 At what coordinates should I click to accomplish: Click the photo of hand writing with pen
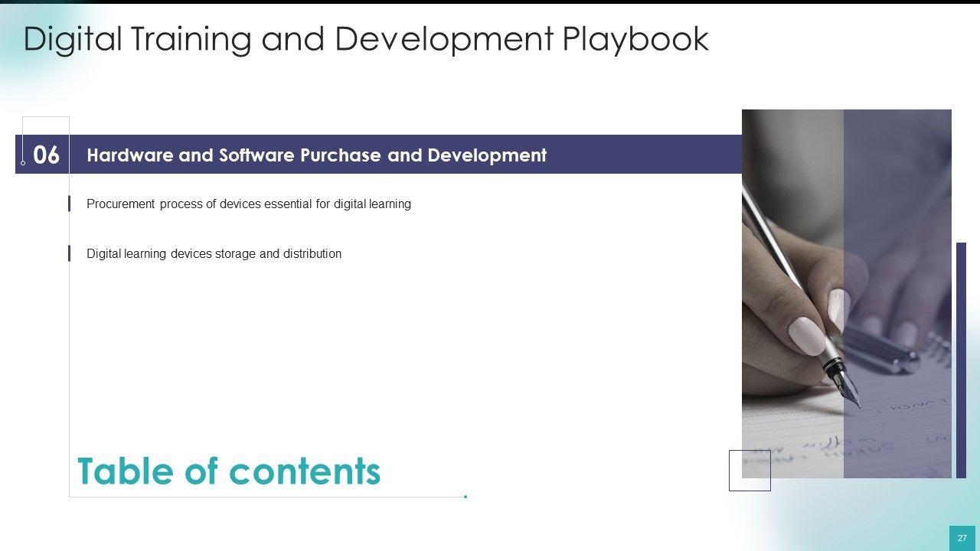[x=847, y=294]
